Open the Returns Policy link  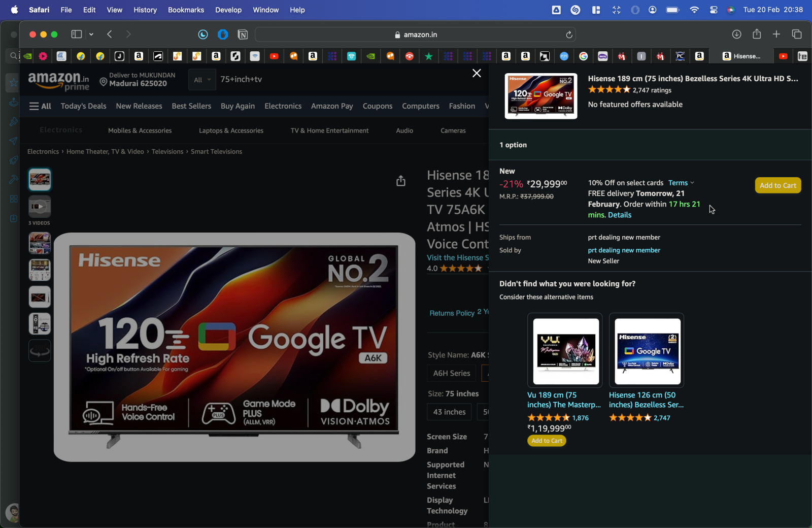pyautogui.click(x=452, y=313)
